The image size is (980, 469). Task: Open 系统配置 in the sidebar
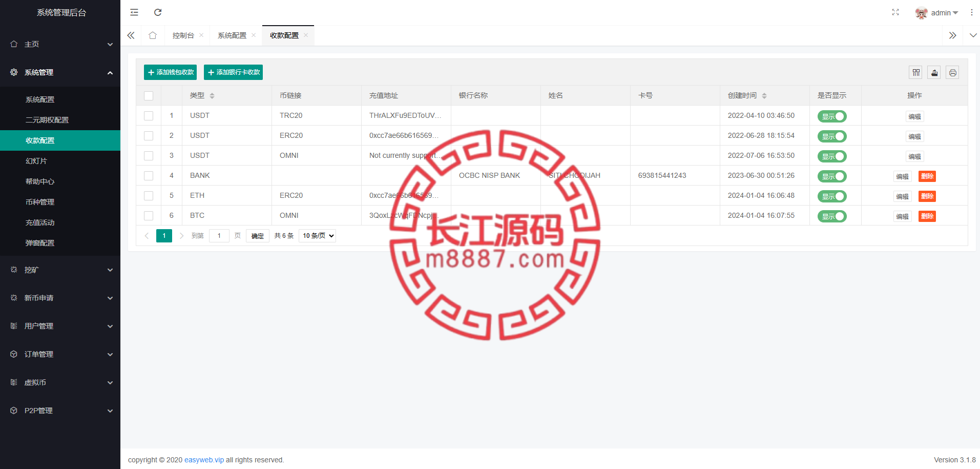[60, 99]
